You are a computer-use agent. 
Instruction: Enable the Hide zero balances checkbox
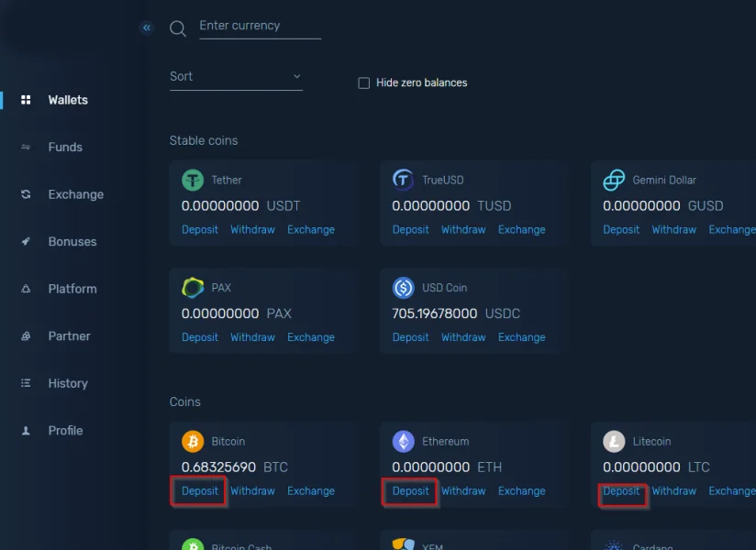(x=364, y=82)
